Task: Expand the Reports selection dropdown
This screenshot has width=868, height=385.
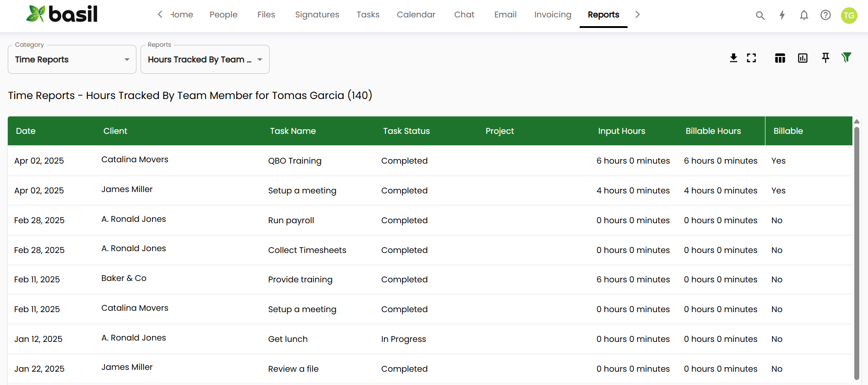Action: 205,60
